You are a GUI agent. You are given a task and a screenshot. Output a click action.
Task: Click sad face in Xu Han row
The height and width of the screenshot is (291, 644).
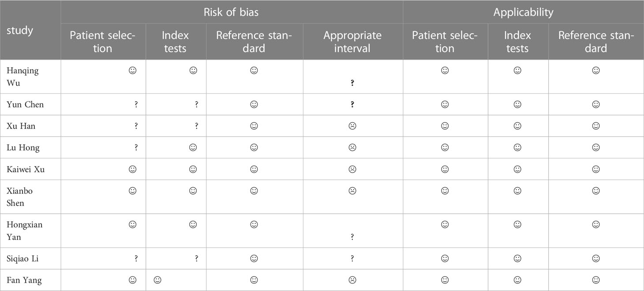point(352,126)
